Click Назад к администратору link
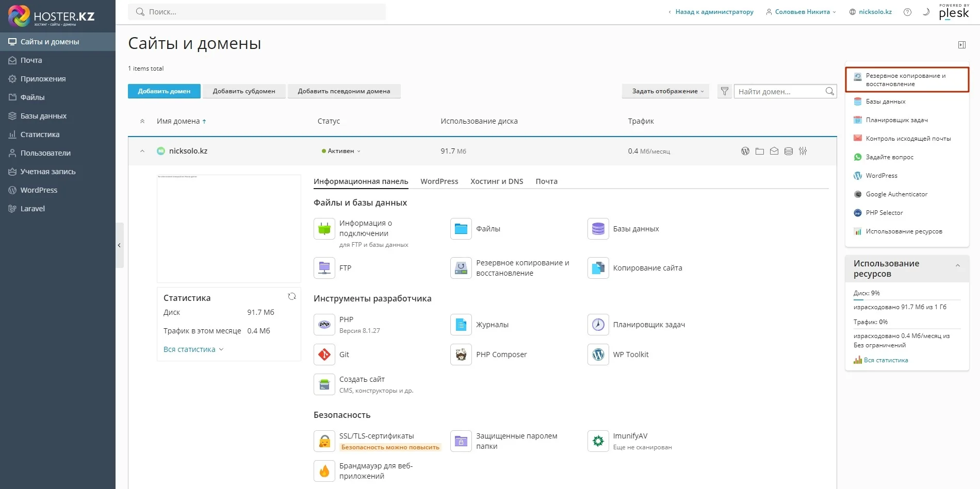The height and width of the screenshot is (489, 980). pos(713,11)
